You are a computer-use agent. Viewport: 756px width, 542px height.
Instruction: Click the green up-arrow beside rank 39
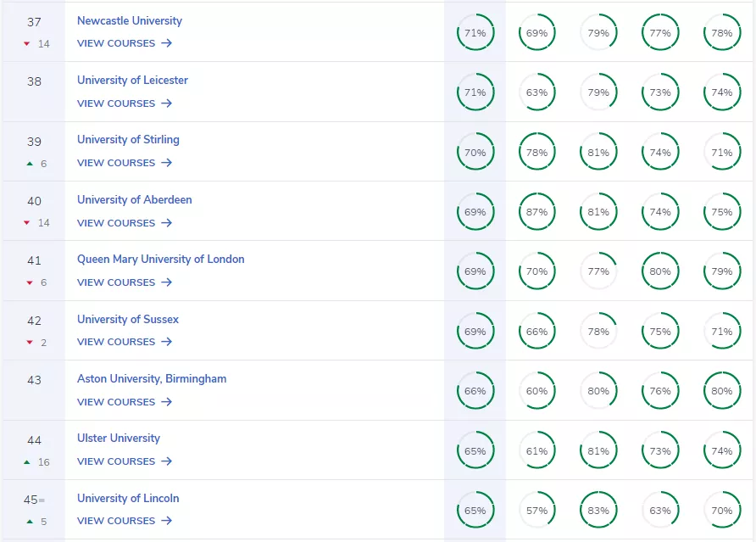[x=27, y=163]
